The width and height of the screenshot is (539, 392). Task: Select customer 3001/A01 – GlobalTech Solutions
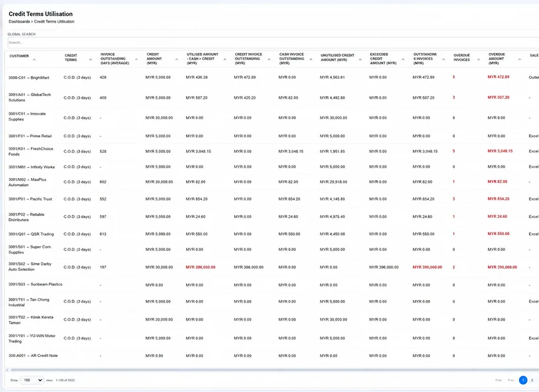[30, 97]
